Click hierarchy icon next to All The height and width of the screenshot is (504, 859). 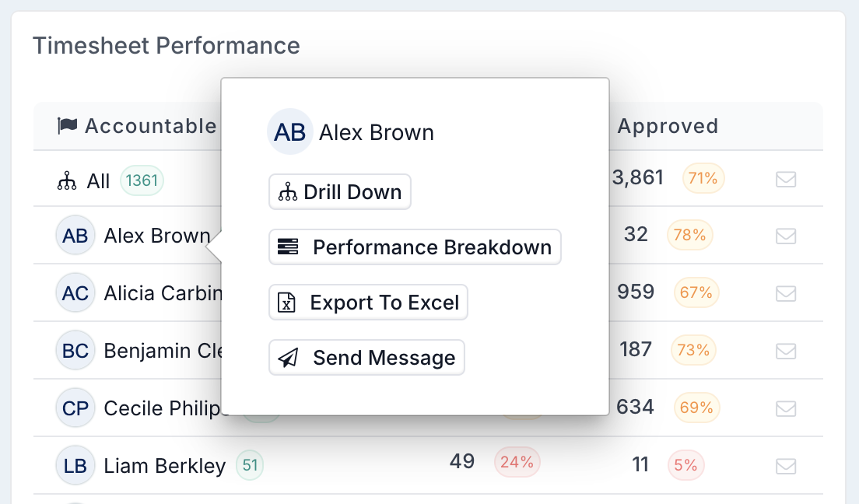pos(67,180)
